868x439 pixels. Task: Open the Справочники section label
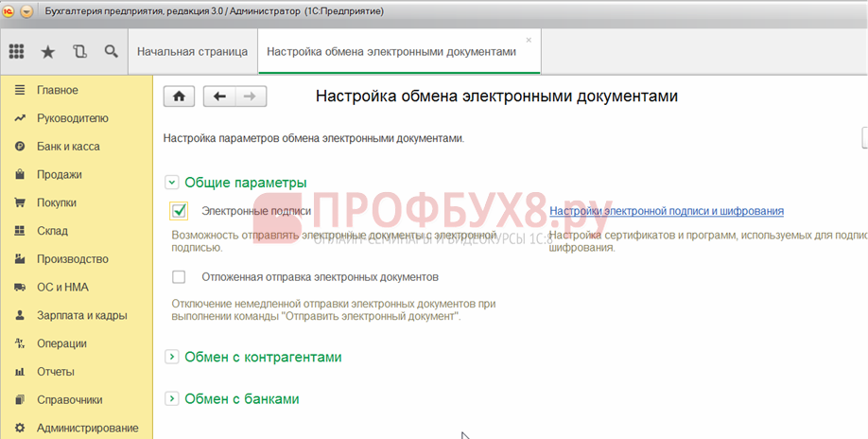click(x=70, y=399)
